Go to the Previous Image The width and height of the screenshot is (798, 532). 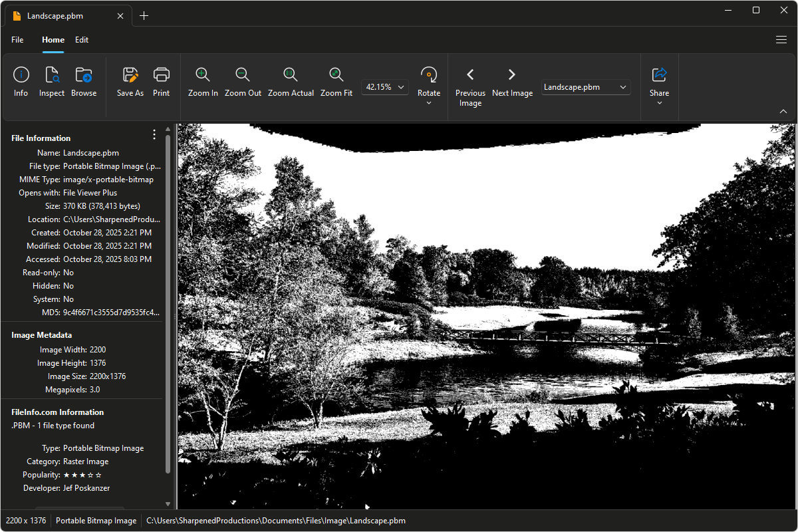[470, 74]
